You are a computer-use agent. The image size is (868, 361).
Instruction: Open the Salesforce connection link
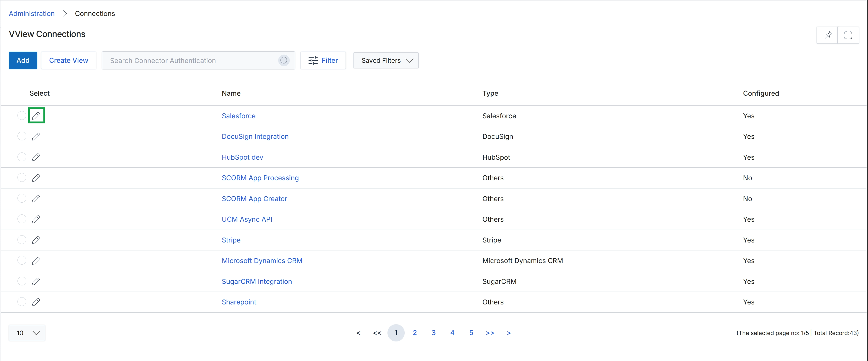pos(239,116)
